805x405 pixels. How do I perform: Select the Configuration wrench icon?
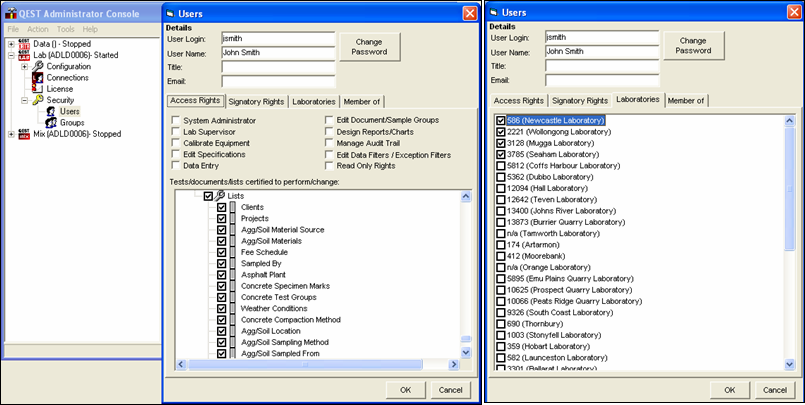37,66
